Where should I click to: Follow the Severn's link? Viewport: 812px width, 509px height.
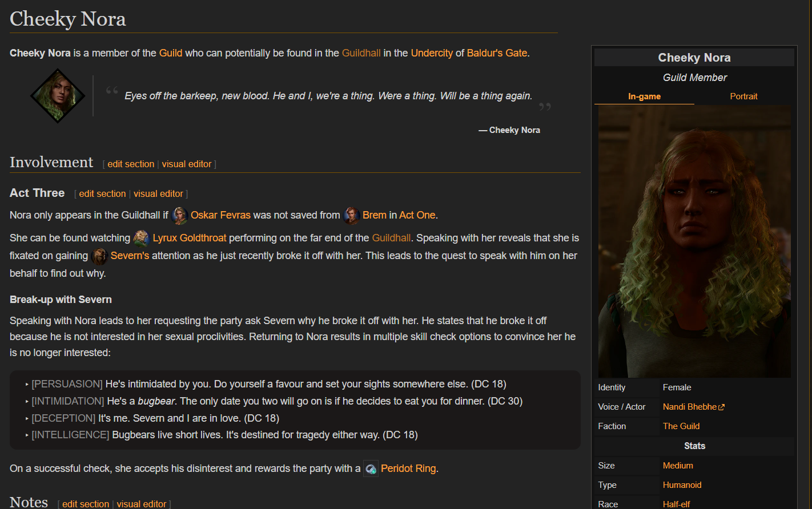(x=130, y=256)
